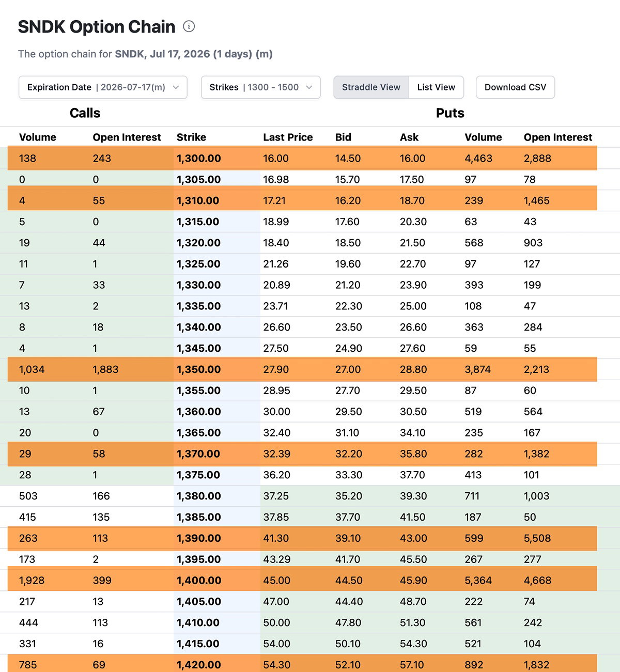
Task: Click the chevron arrow in Strikes selector
Action: [309, 87]
